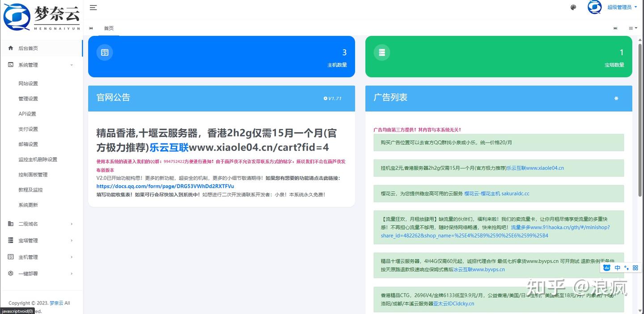Open the docs.qq.com form link
The image size is (644, 314).
(x=165, y=186)
